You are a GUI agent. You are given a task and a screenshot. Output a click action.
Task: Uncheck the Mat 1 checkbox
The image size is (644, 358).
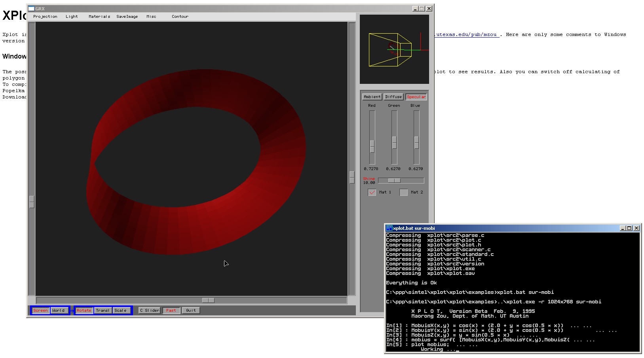(372, 192)
